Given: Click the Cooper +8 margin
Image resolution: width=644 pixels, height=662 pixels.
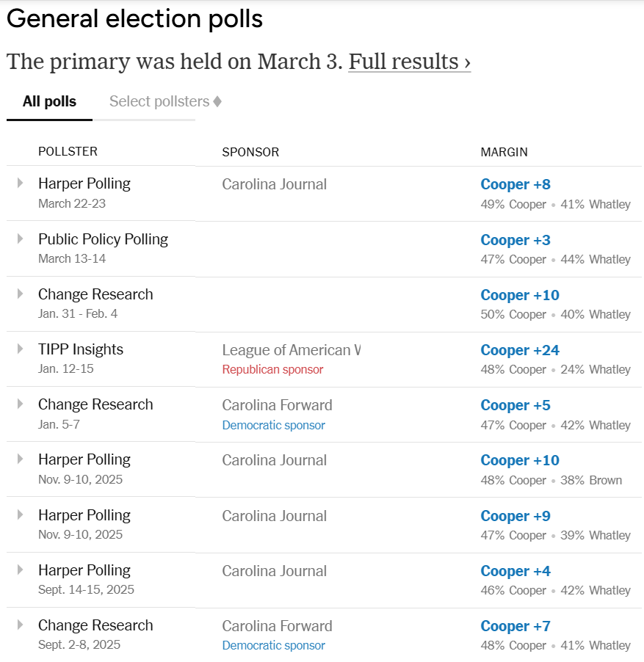Looking at the screenshot, I should point(515,184).
